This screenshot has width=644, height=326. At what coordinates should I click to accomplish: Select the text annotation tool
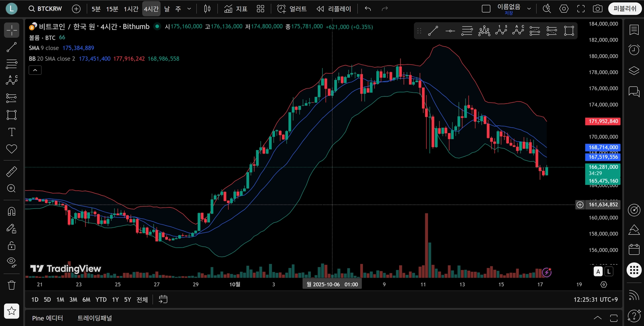(x=11, y=132)
